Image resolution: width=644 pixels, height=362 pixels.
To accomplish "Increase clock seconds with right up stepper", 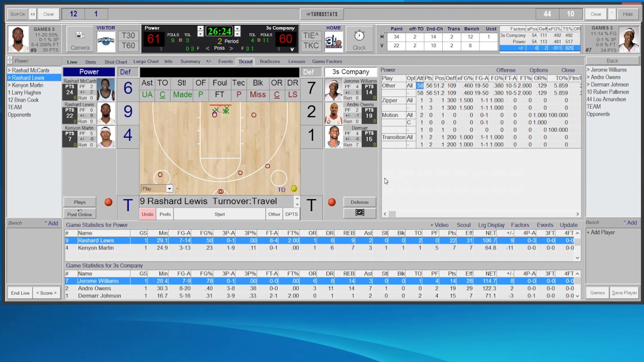I will click(237, 28).
